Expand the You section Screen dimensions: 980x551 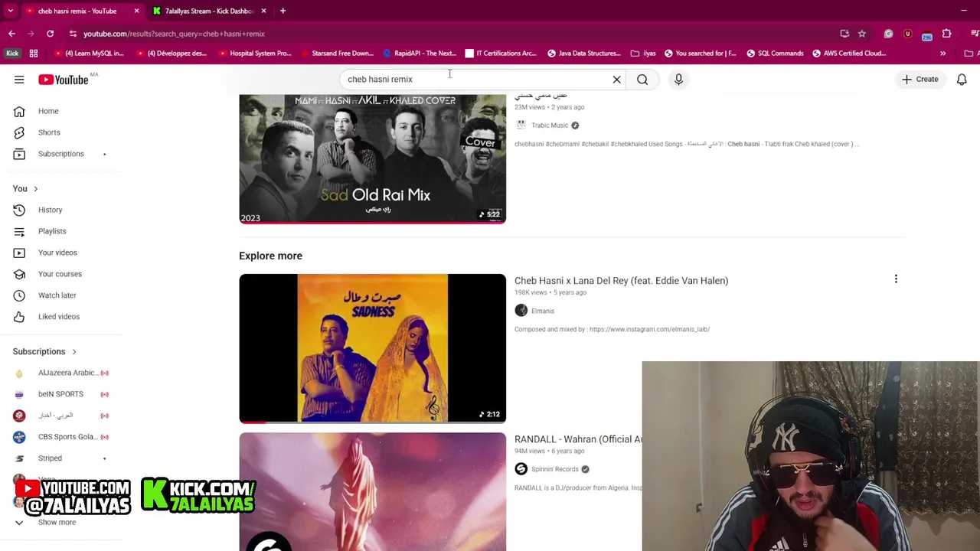click(25, 188)
